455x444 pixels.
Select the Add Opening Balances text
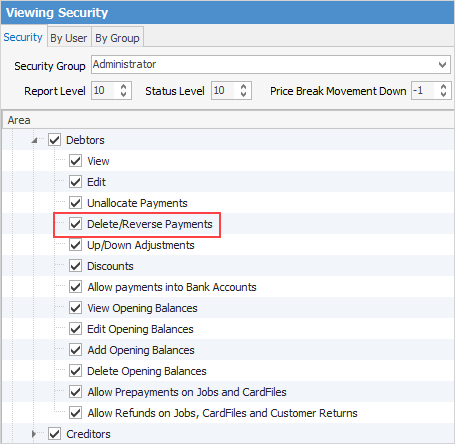pyautogui.click(x=141, y=350)
